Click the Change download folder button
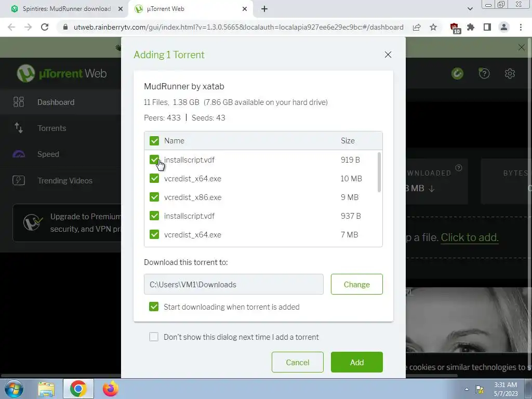532x399 pixels. click(x=356, y=284)
